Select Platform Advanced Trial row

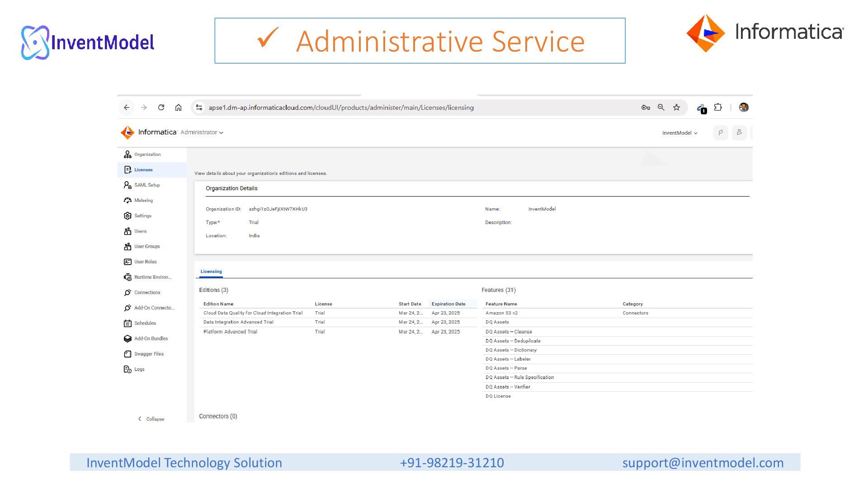pyautogui.click(x=338, y=332)
